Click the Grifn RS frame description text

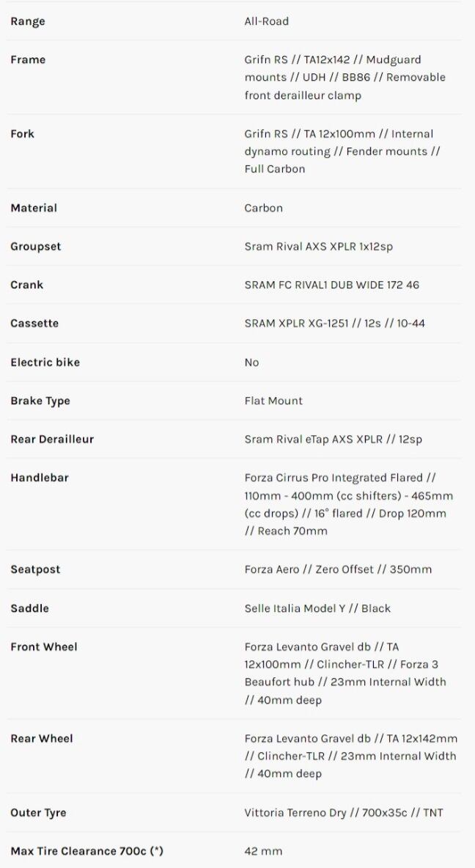coord(345,77)
